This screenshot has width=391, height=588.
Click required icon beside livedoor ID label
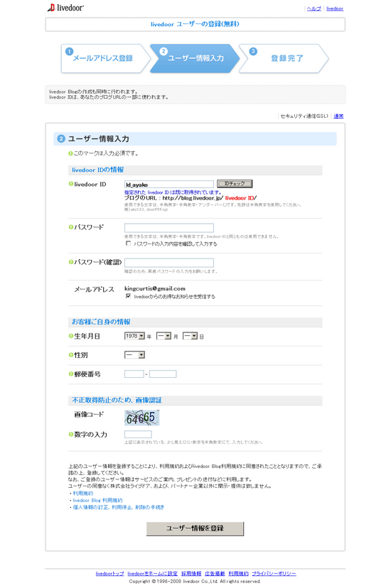pos(71,184)
